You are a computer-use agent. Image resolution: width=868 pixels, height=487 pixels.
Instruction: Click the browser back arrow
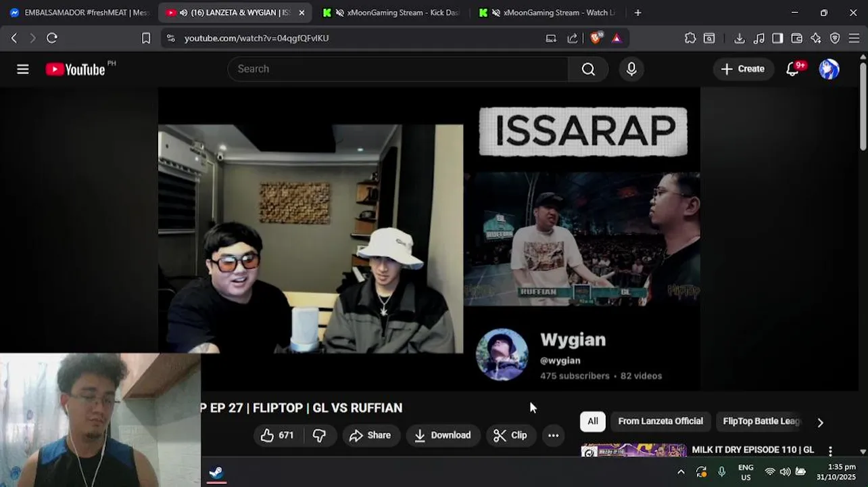click(14, 38)
